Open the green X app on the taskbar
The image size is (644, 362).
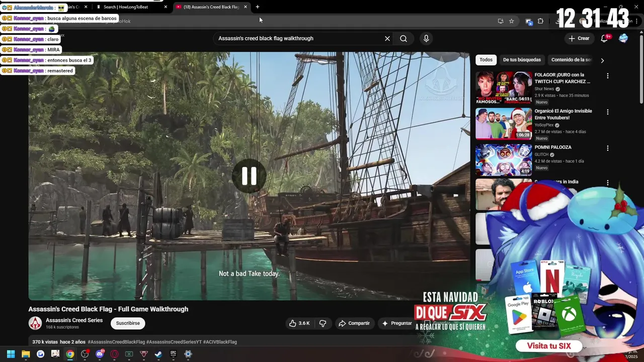click(129, 354)
